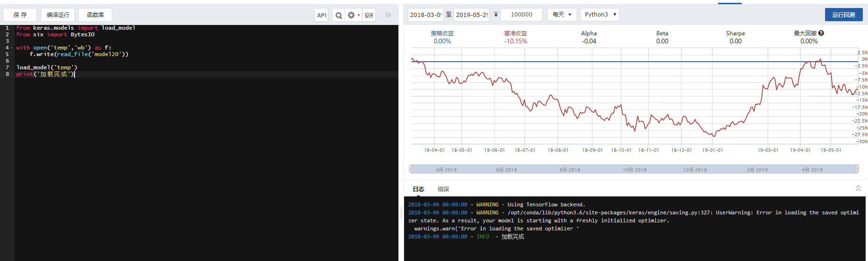This screenshot has height=261, width=868.
Task: Click the start date field 2018-03-09
Action: tap(425, 15)
